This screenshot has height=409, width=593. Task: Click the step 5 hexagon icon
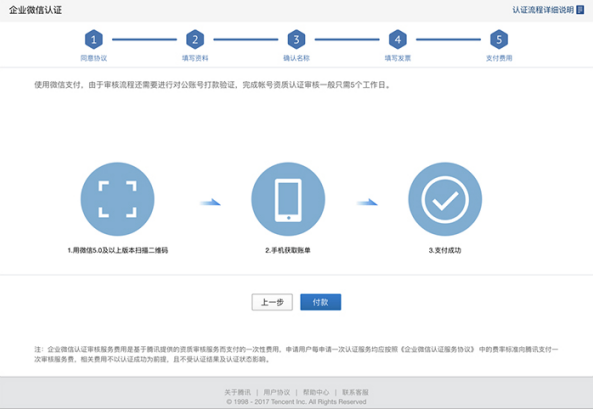tap(499, 39)
